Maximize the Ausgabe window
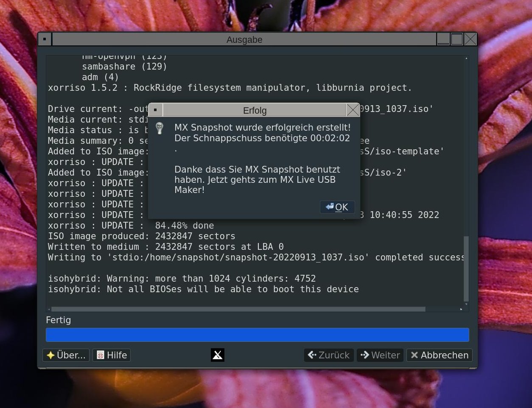Image resolution: width=532 pixels, height=408 pixels. [x=456, y=39]
